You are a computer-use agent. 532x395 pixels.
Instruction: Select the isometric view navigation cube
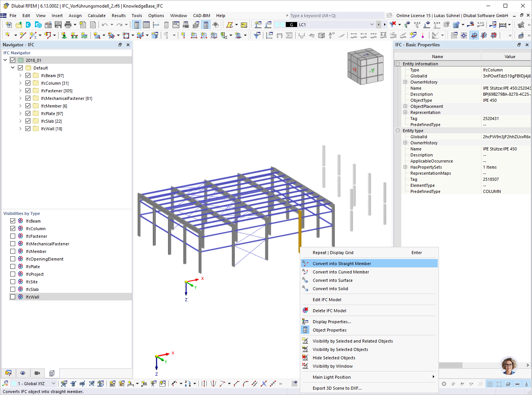tap(365, 66)
